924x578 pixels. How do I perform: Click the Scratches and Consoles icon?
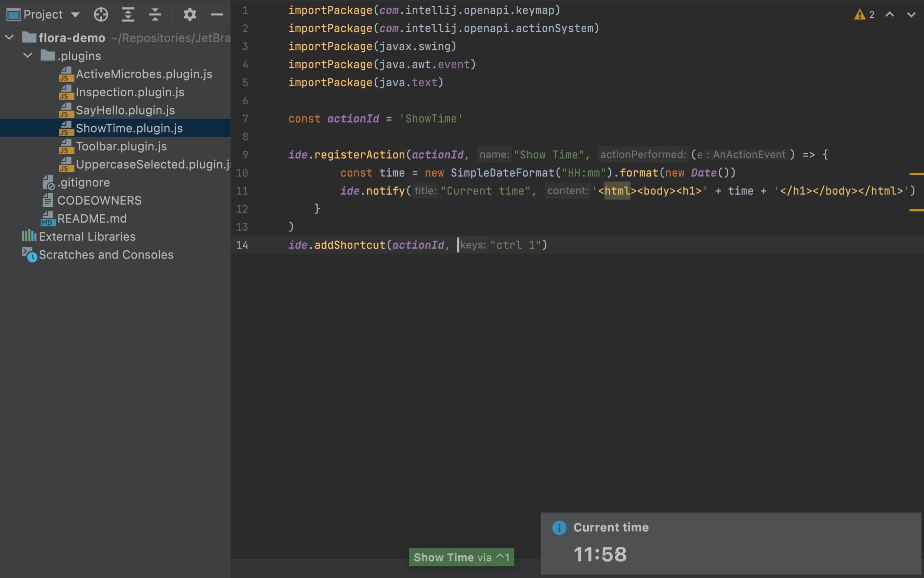point(30,255)
